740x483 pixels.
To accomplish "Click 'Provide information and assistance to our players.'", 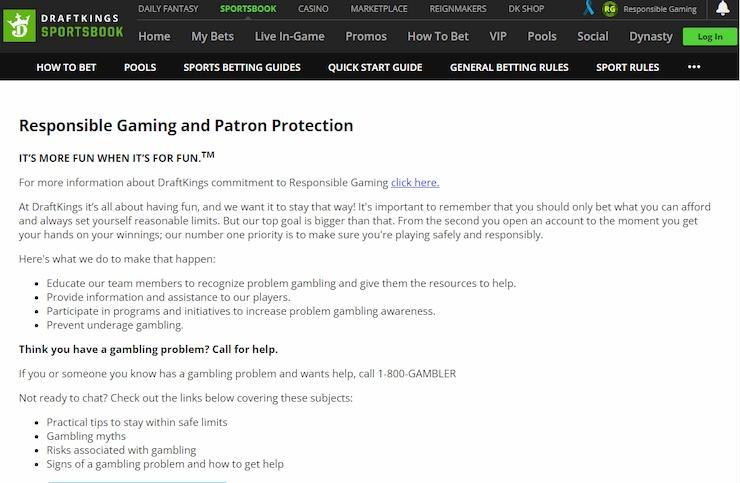I will point(168,297).
